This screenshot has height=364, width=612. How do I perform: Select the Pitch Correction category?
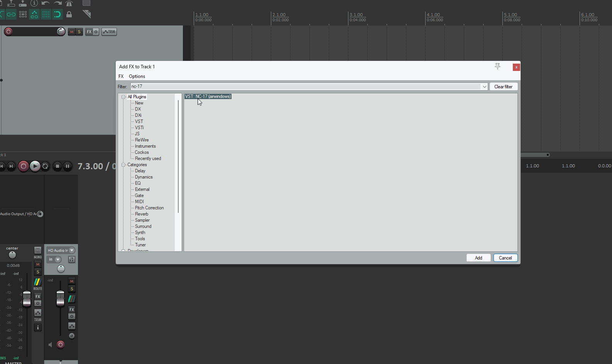click(149, 208)
